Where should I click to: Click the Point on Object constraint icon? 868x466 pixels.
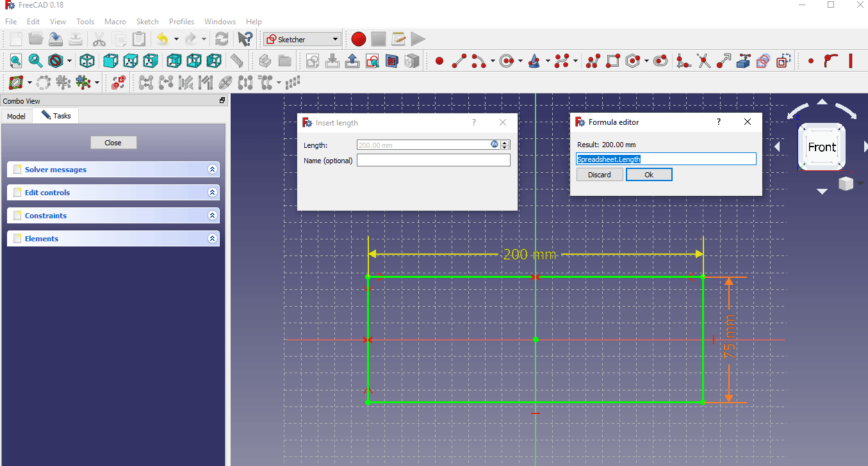click(x=831, y=61)
